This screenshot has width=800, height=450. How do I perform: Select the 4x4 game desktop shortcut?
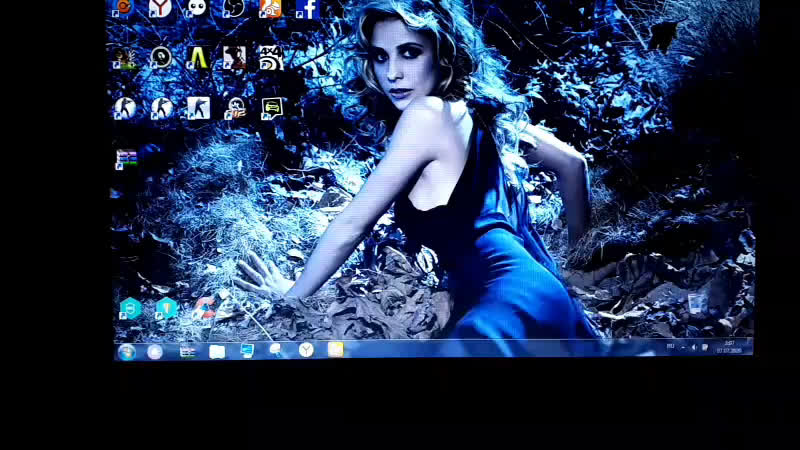click(x=270, y=58)
